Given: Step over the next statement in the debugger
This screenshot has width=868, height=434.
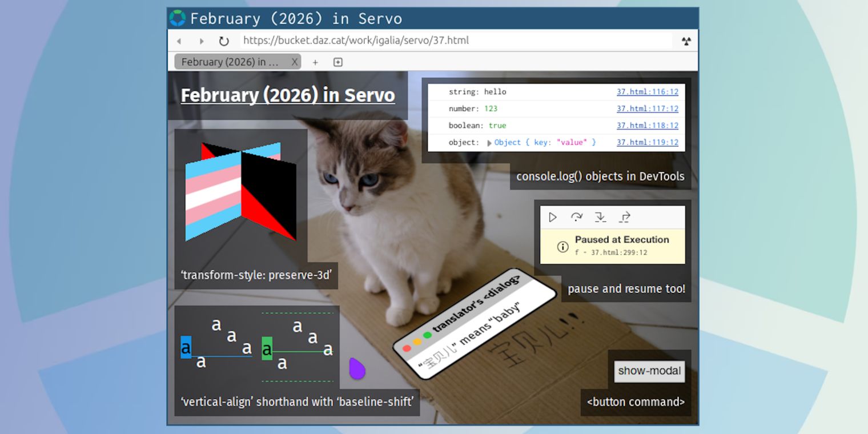Looking at the screenshot, I should 577,217.
